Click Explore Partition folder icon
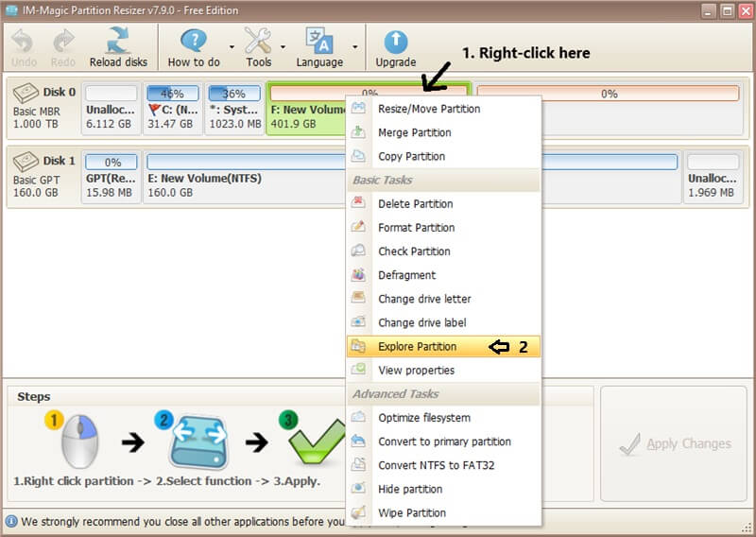Viewport: 756px width, 537px height. [358, 345]
